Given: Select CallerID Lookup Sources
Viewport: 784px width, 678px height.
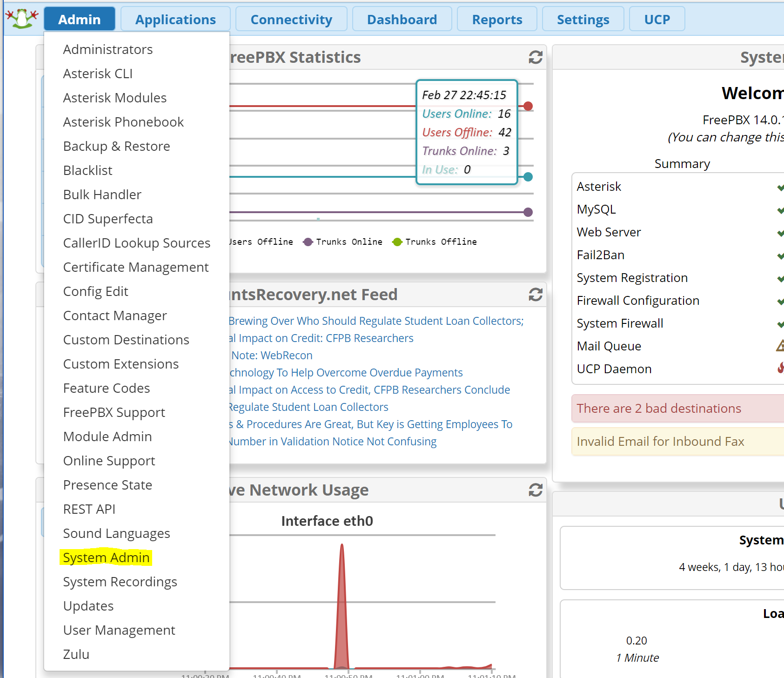Looking at the screenshot, I should (137, 243).
